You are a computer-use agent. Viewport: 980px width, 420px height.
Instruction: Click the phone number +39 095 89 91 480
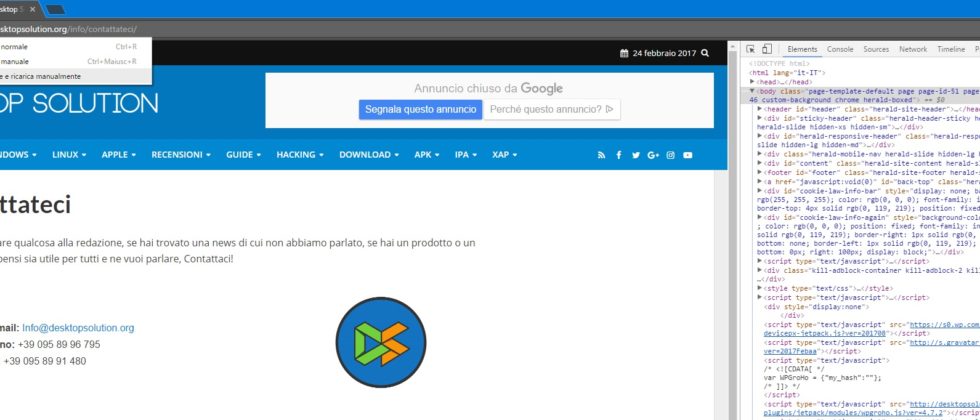(45, 361)
